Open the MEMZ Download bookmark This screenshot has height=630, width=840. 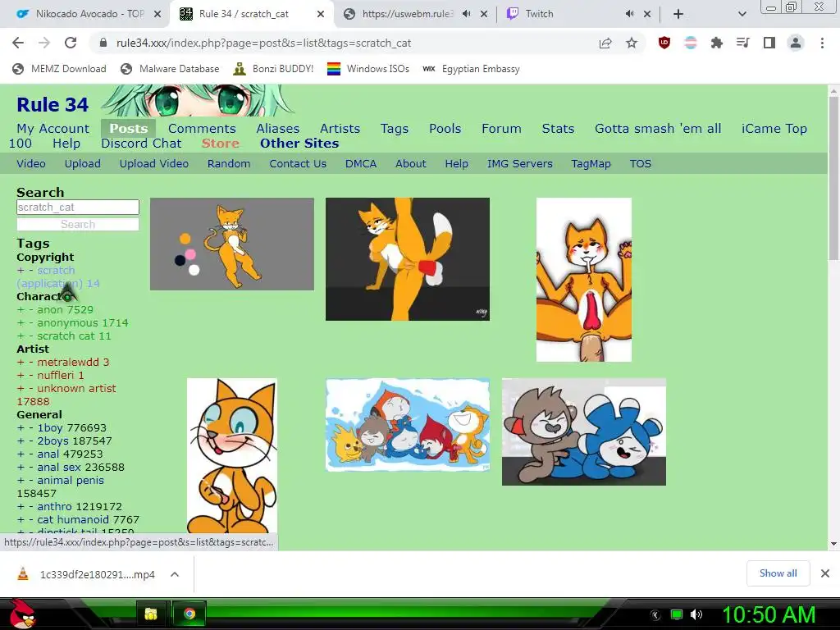(59, 69)
